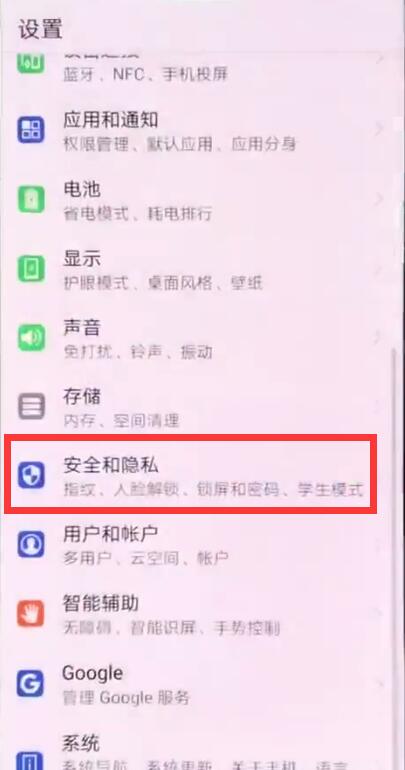Select the 智能辅助 title text

(101, 603)
